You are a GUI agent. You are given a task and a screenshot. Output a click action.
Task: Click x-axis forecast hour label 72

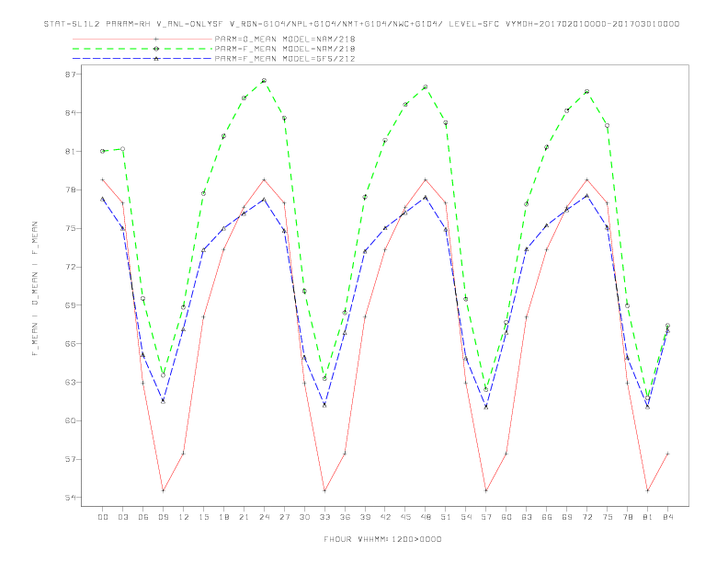[586, 517]
